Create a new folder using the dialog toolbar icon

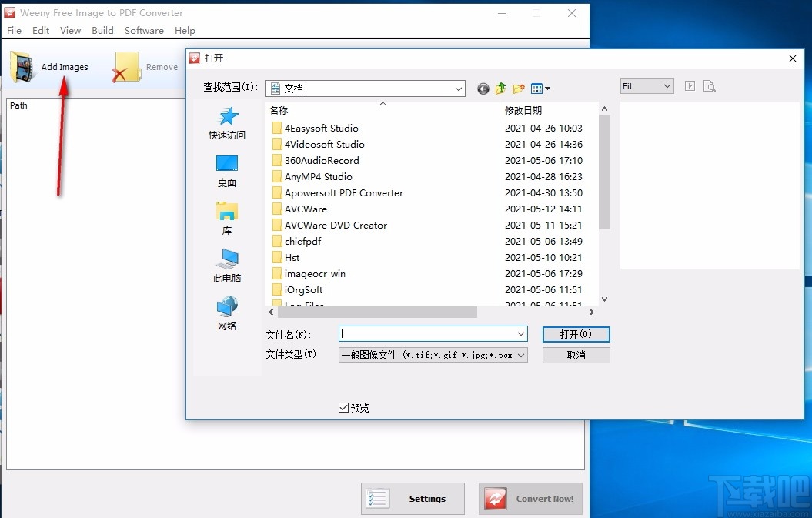(x=518, y=89)
